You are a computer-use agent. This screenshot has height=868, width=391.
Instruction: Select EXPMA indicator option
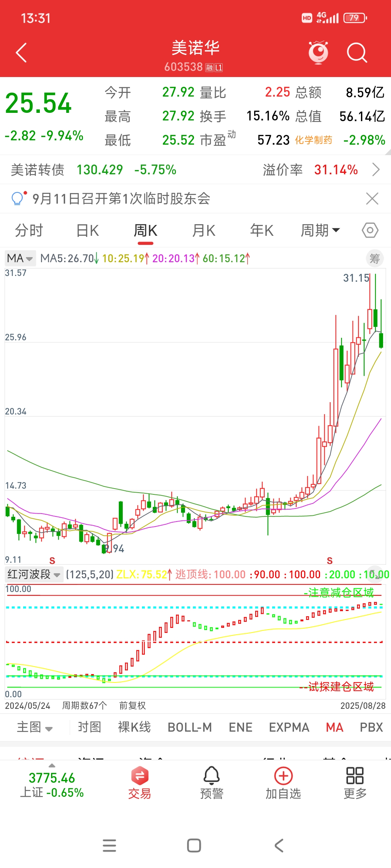[x=289, y=727]
